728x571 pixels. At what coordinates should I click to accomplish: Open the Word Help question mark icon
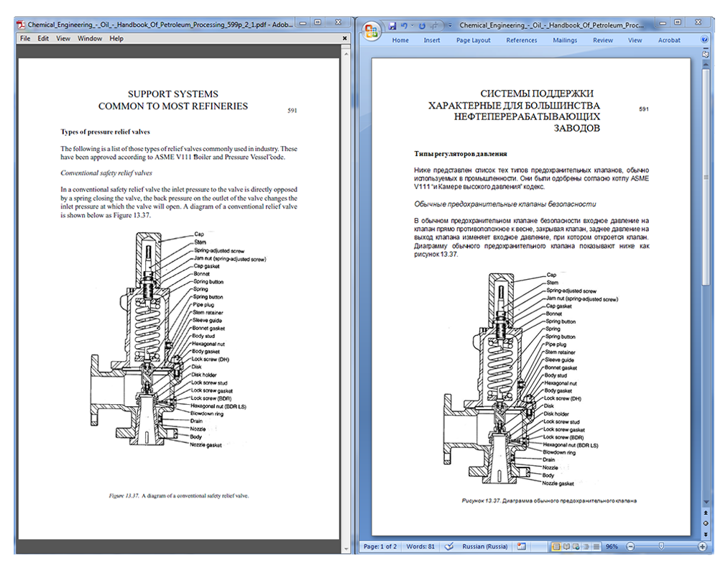[x=705, y=40]
